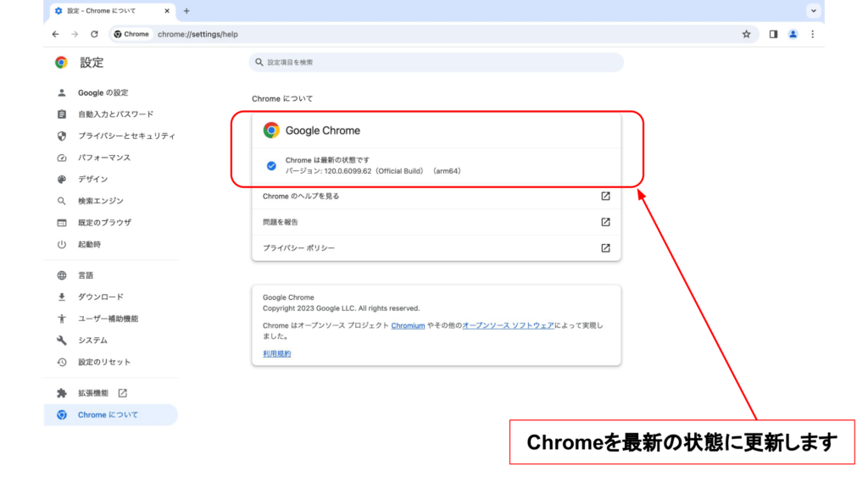Open プライバシーとセキュリティ settings
This screenshot has width=868, height=488.
coord(126,136)
